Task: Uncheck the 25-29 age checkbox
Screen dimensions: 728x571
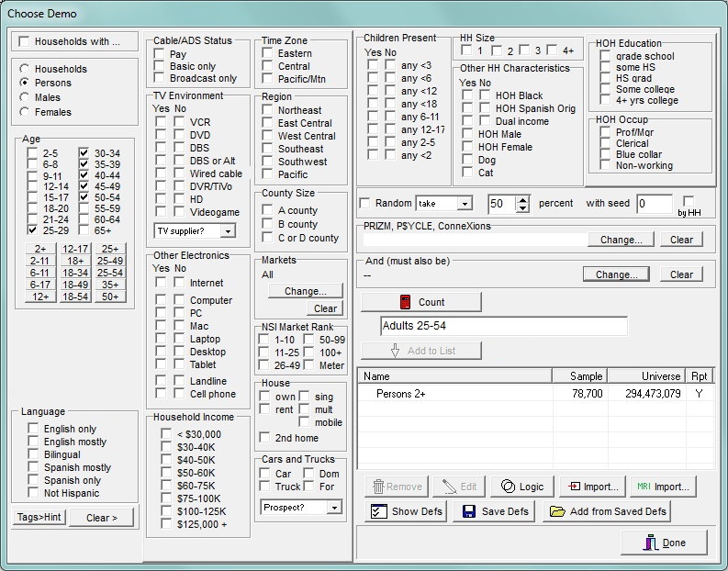Action: (32, 230)
